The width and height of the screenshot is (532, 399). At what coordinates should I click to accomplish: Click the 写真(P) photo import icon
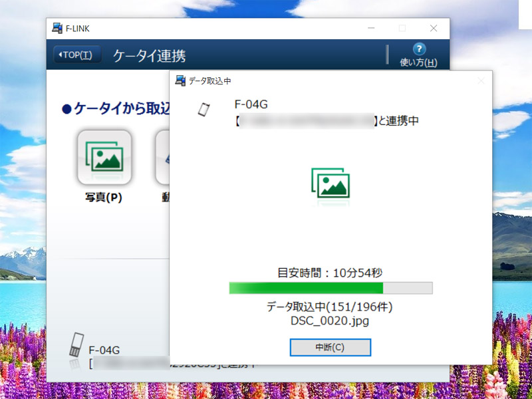(104, 157)
